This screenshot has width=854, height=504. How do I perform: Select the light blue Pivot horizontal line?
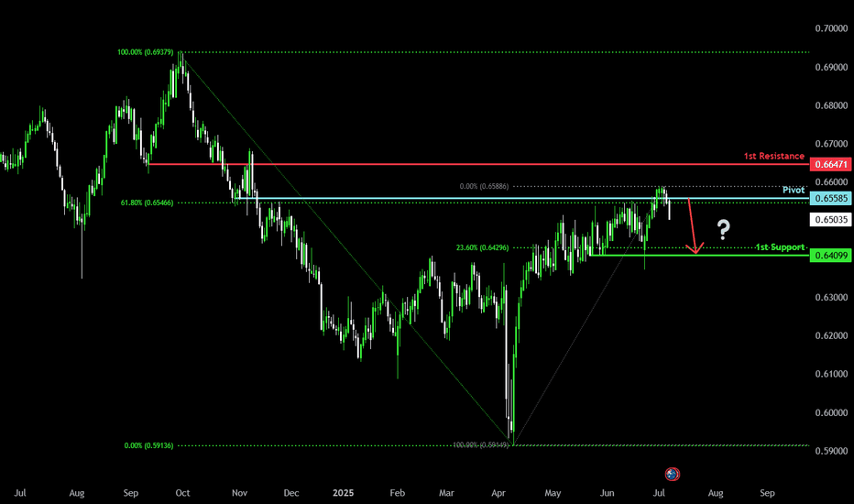tap(523, 198)
